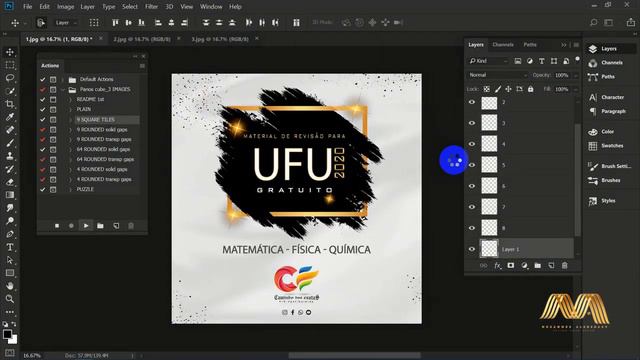The height and width of the screenshot is (360, 640).
Task: Add a layer style with fx icon
Action: (497, 265)
